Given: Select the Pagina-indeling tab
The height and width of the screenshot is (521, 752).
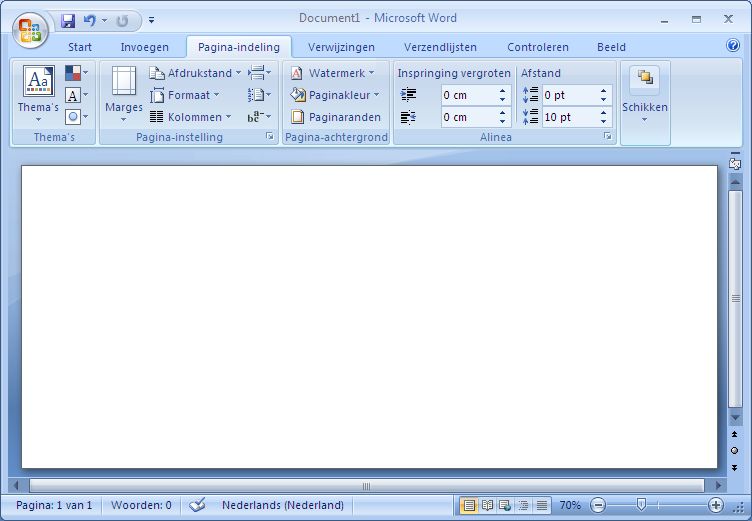Looking at the screenshot, I should 239,47.
